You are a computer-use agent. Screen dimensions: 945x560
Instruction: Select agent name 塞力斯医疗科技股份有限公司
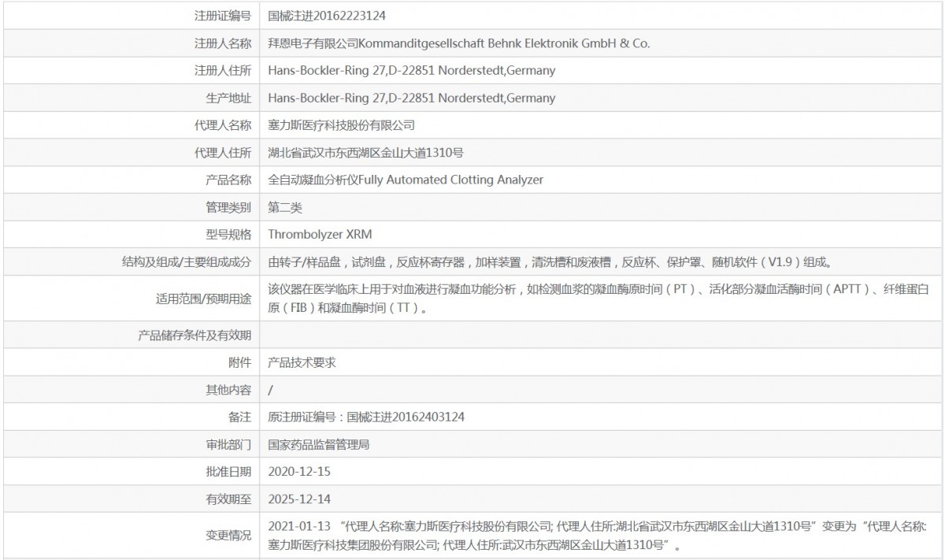[342, 125]
